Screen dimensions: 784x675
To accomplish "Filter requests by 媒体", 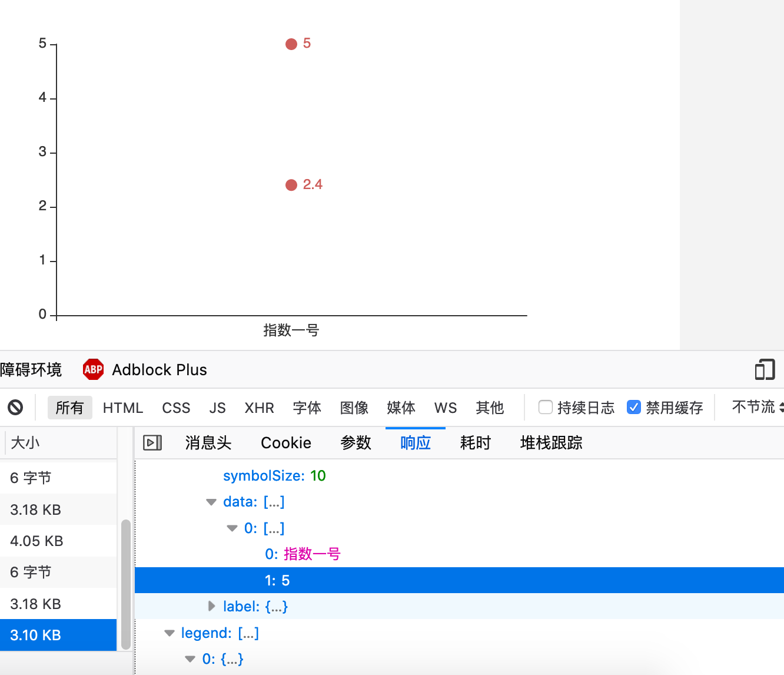I will click(401, 408).
